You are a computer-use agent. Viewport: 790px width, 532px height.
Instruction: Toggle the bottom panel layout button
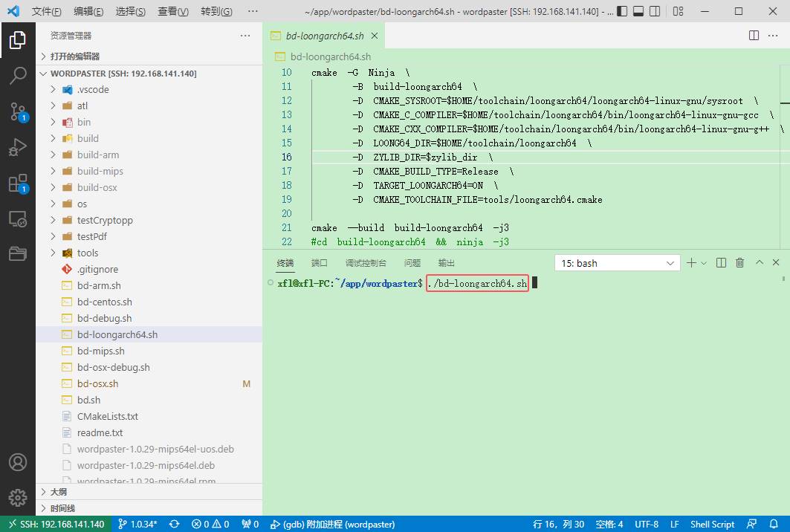638,12
